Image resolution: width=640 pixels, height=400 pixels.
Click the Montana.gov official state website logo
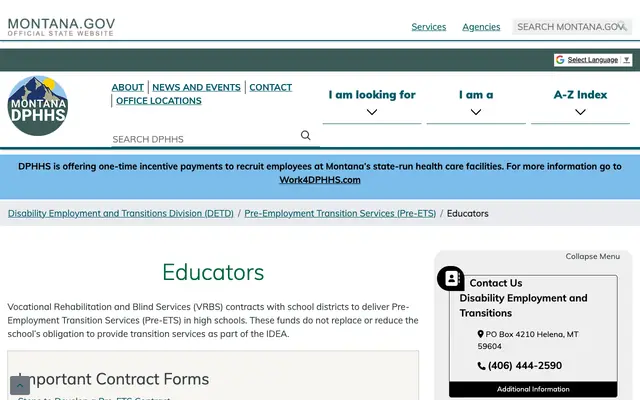pyautogui.click(x=61, y=27)
